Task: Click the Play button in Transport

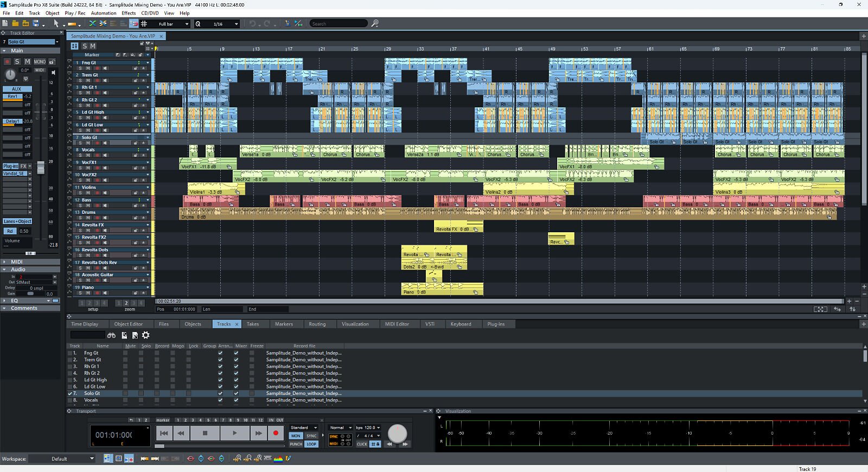Action: 234,433
